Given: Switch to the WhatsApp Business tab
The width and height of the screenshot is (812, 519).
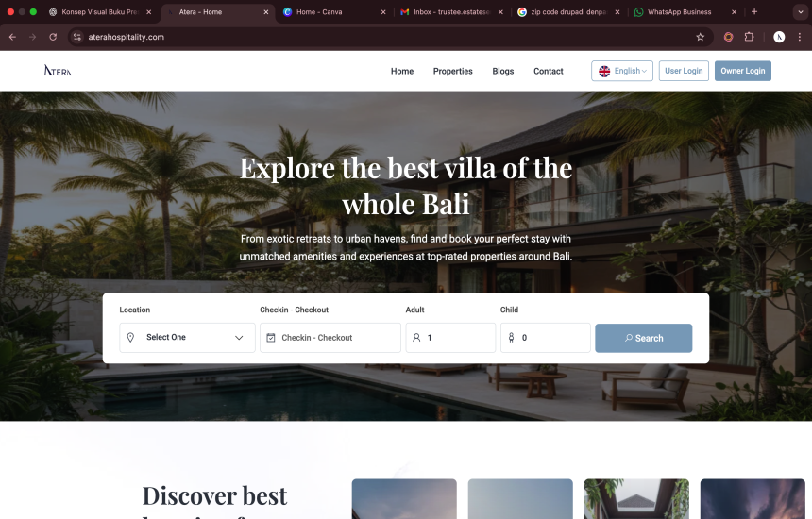Looking at the screenshot, I should click(x=679, y=12).
